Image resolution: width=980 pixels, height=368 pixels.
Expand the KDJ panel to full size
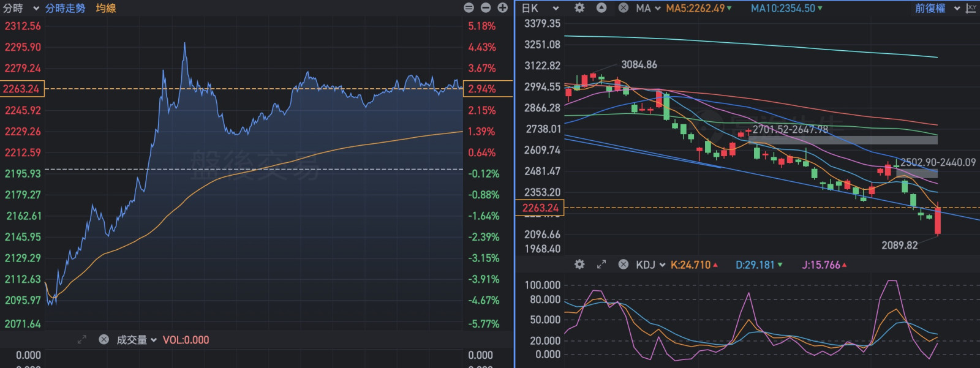click(601, 265)
